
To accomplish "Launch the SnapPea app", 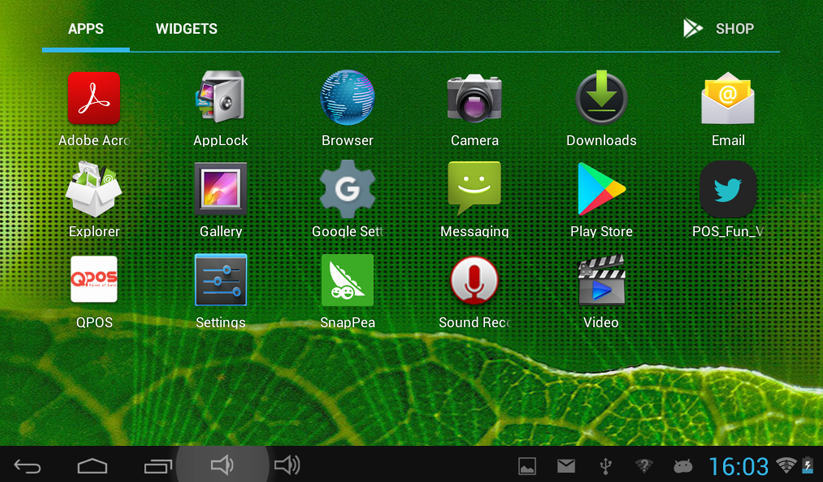I will pos(347,280).
